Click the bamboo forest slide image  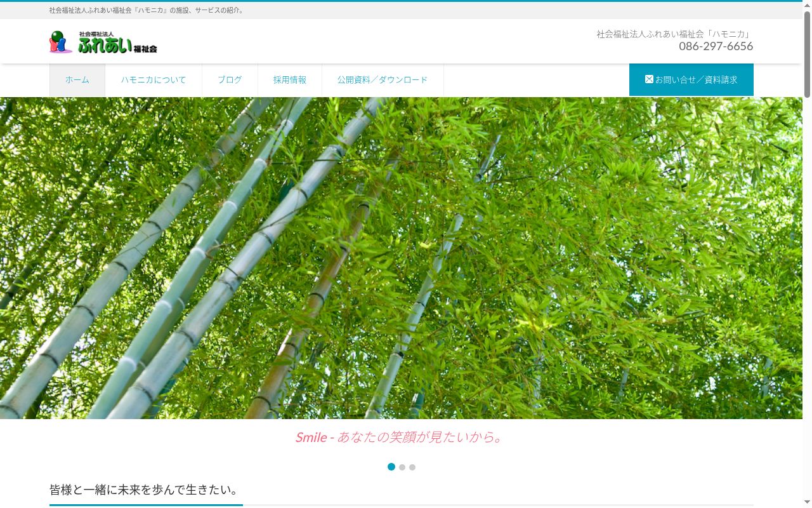(x=401, y=258)
